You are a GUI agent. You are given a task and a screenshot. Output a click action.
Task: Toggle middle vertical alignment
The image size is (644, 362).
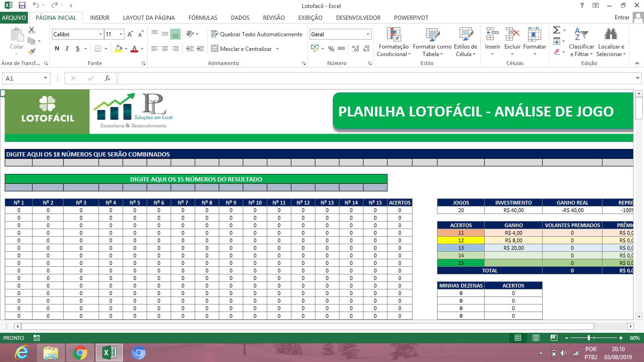tap(165, 34)
